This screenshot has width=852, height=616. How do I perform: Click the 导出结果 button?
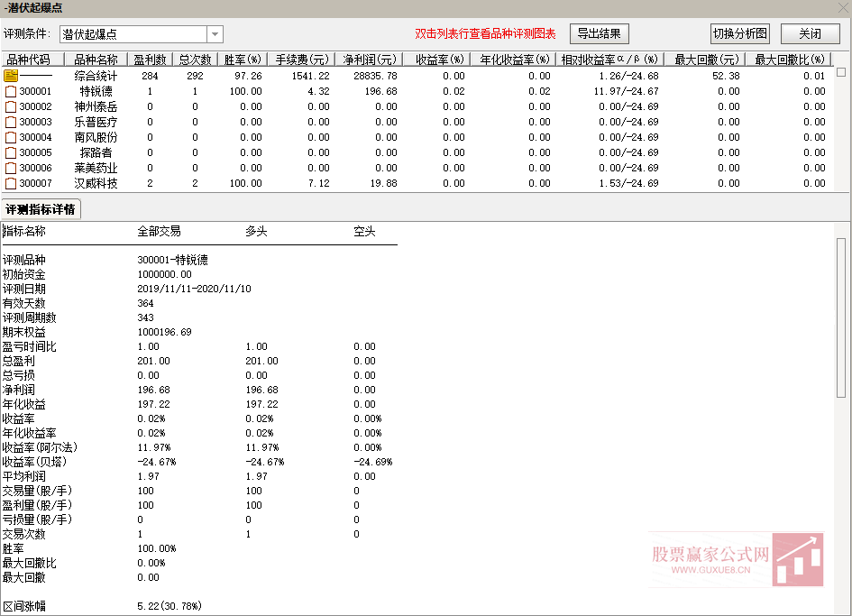tap(599, 32)
